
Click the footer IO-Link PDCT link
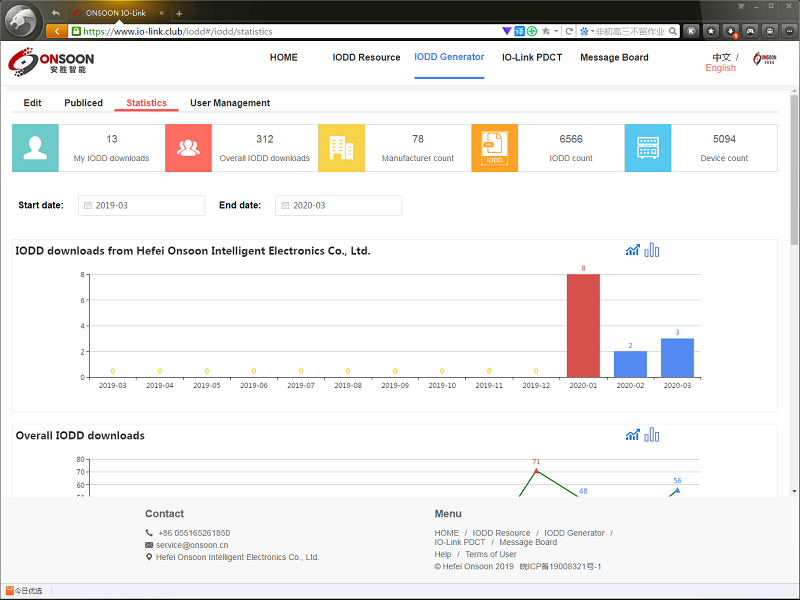pyautogui.click(x=460, y=542)
